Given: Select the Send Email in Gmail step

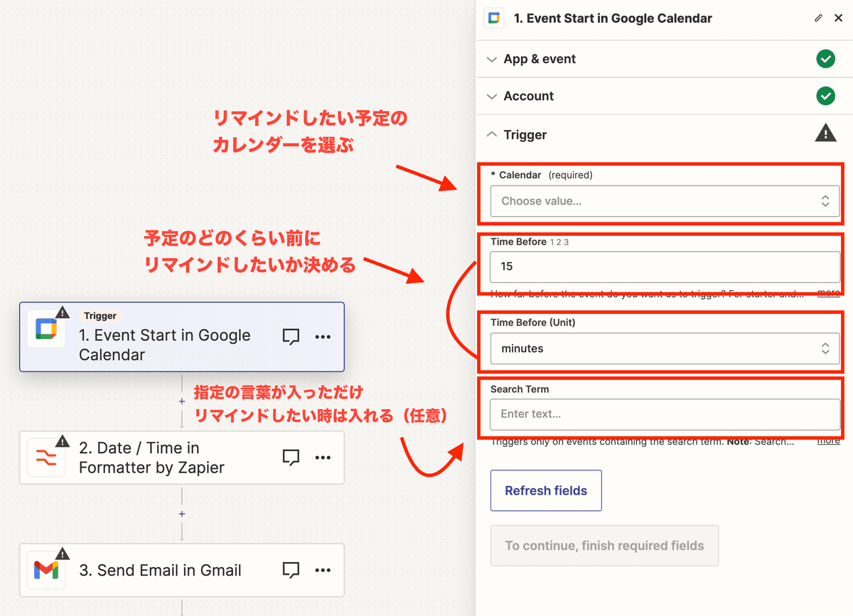Looking at the screenshot, I should click(182, 570).
